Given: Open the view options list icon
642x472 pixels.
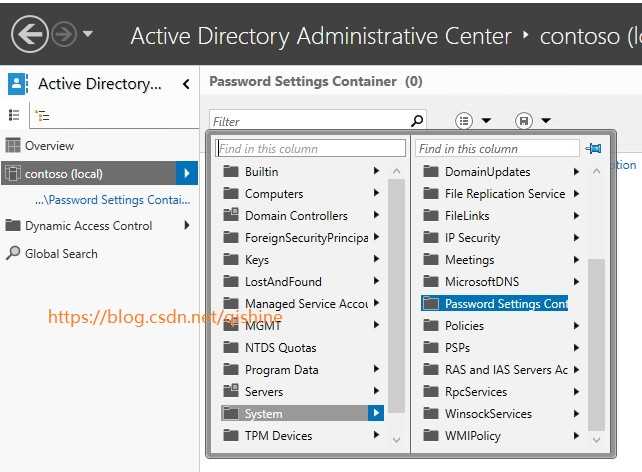Looking at the screenshot, I should click(463, 121).
